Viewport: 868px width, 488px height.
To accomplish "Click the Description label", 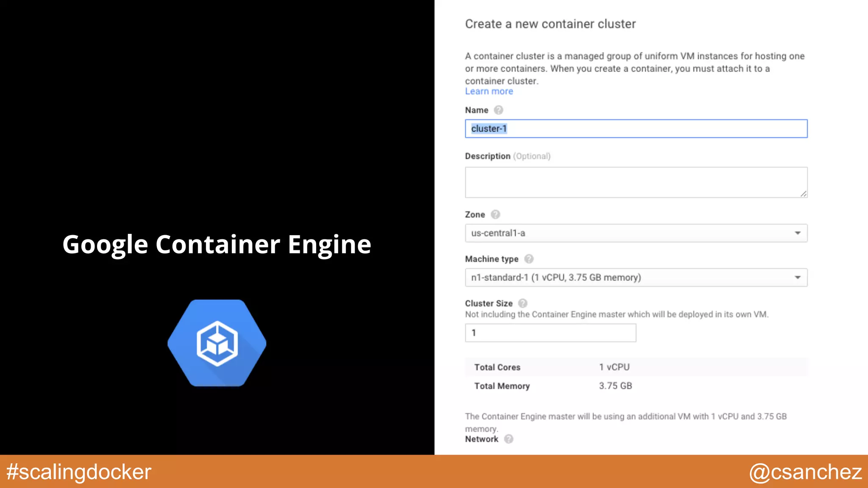I will [487, 156].
